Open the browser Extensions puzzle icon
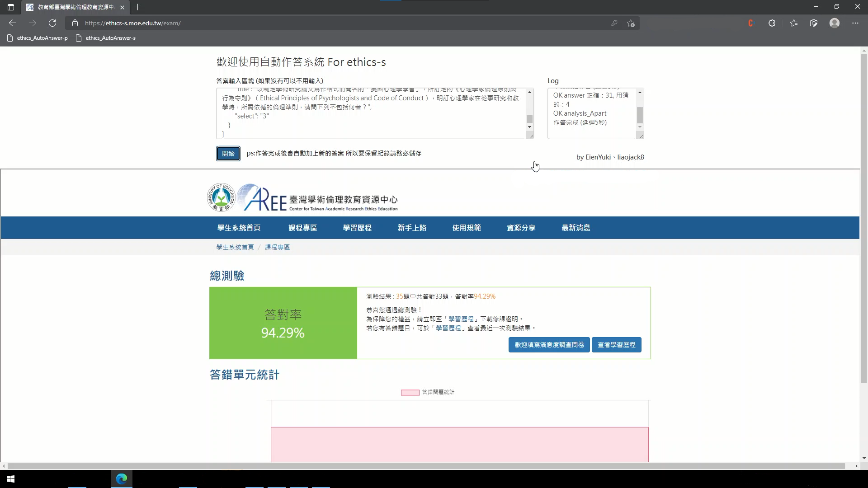Image resolution: width=868 pixels, height=488 pixels. (x=772, y=23)
